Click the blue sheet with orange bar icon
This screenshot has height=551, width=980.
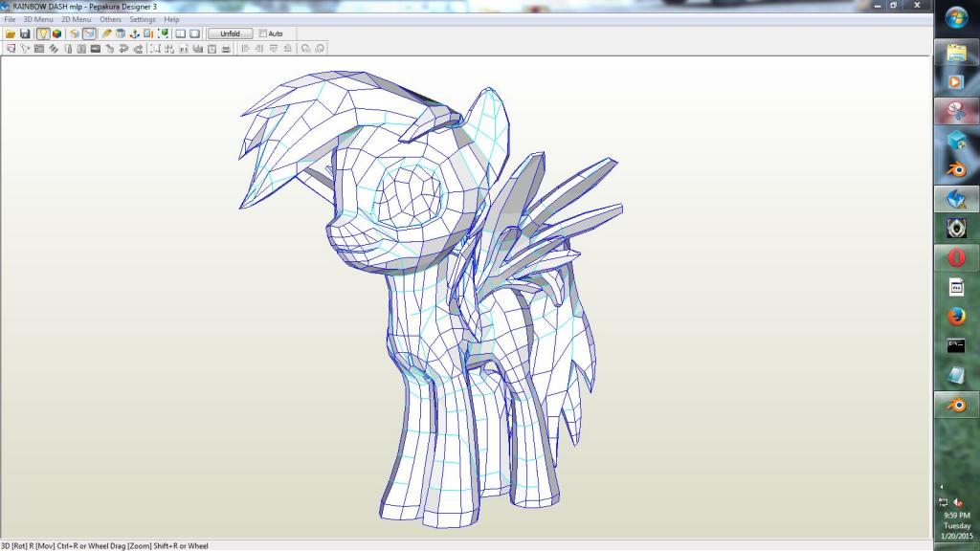tap(148, 33)
